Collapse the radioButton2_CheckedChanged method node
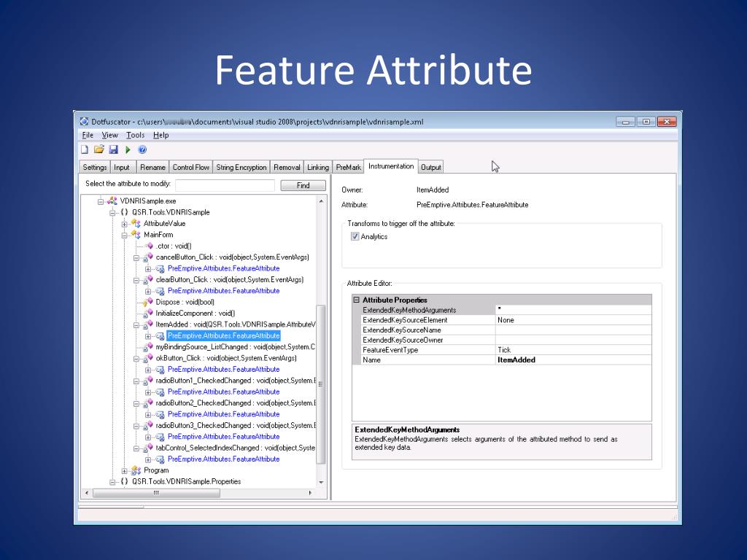The height and width of the screenshot is (560, 747). click(136, 403)
